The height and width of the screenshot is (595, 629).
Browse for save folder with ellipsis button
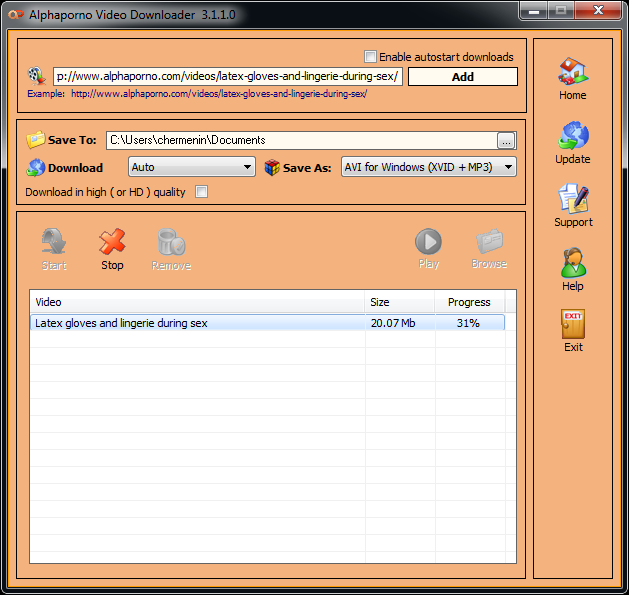[x=506, y=141]
